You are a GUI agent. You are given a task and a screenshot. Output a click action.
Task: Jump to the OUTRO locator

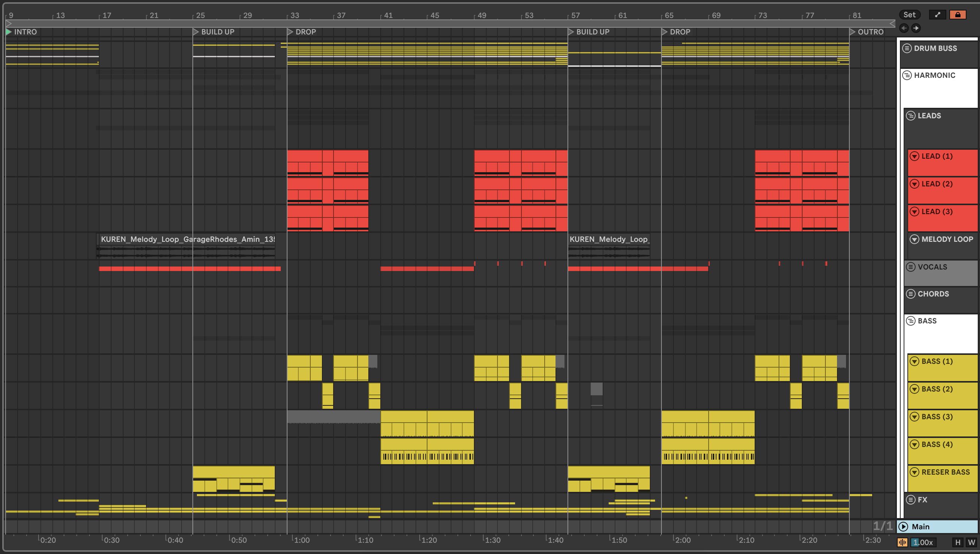853,32
